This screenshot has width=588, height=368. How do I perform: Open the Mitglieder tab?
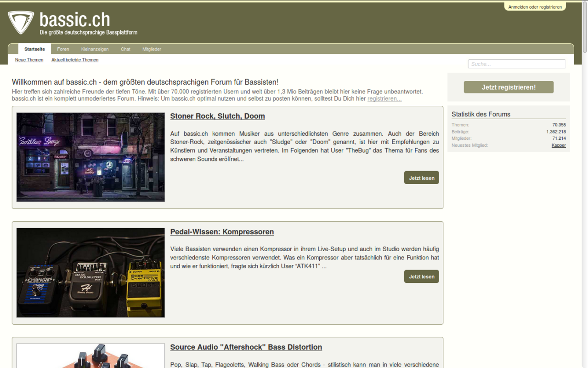(152, 49)
